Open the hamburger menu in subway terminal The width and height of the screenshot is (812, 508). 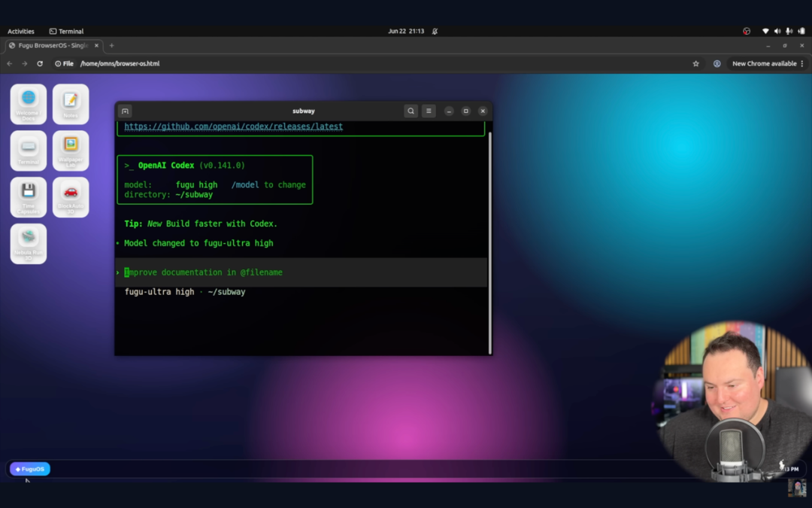click(x=429, y=111)
